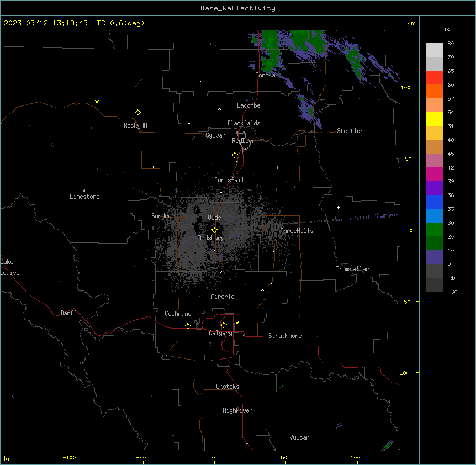This screenshot has height=465, width=476.
Task: Click the ThreeHills city label
Action: click(x=297, y=231)
